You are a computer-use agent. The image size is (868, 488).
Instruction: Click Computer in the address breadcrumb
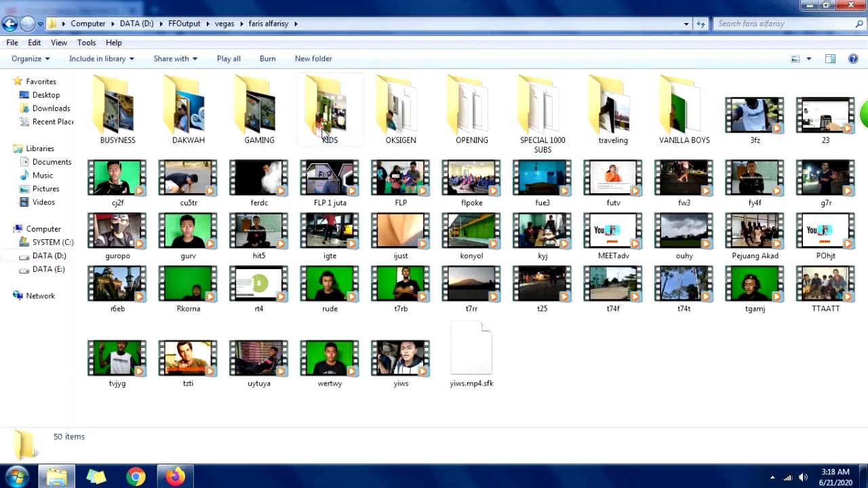[x=88, y=24]
